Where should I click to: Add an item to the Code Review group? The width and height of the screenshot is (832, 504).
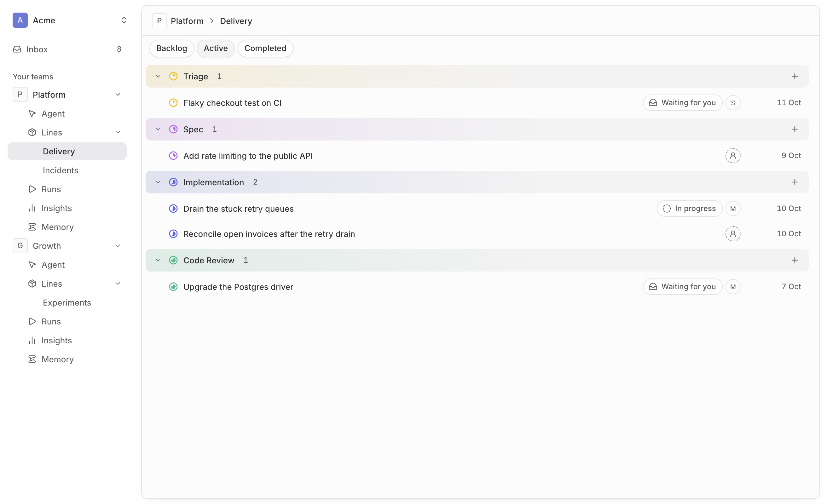(x=794, y=260)
